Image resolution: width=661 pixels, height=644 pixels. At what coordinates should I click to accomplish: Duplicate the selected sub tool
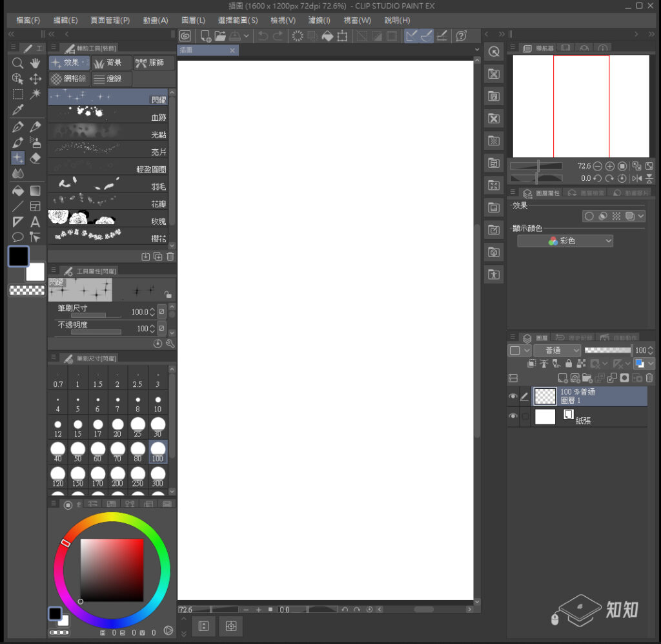tap(158, 256)
